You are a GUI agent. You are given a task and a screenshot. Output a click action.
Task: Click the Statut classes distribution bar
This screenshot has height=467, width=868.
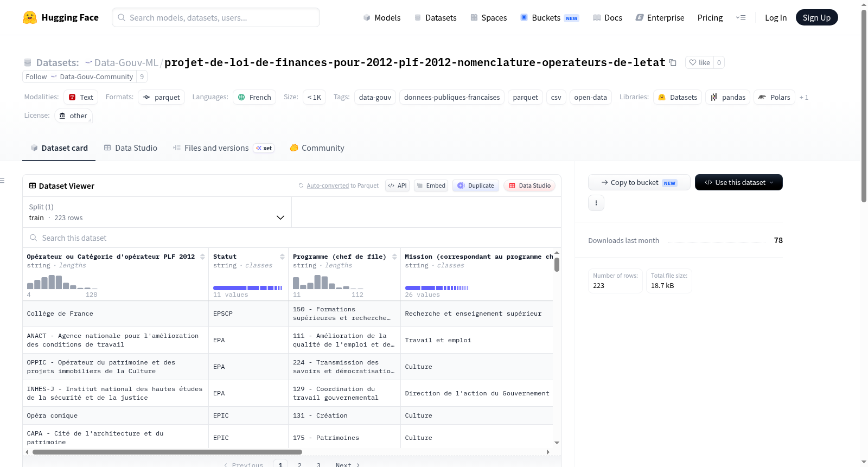click(247, 288)
